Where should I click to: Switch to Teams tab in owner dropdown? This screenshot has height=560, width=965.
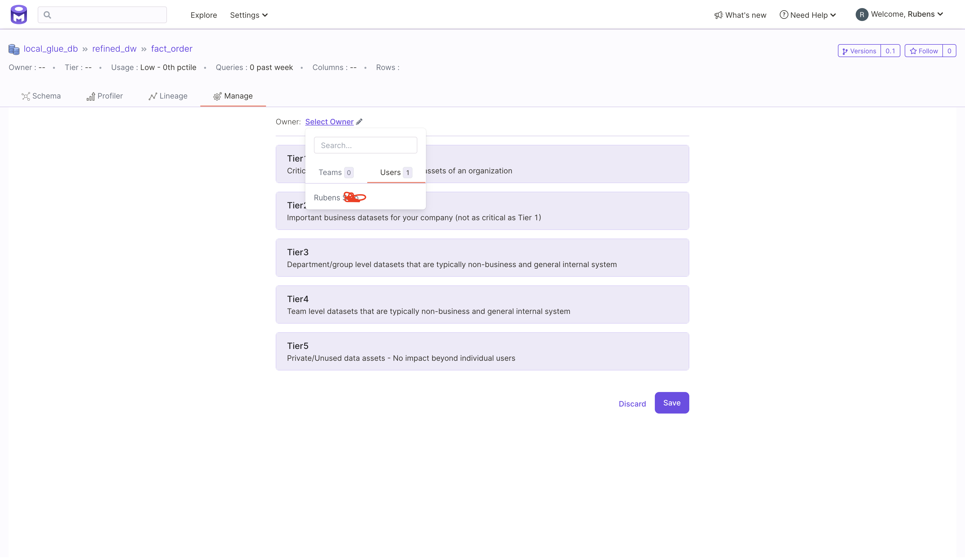tap(336, 172)
